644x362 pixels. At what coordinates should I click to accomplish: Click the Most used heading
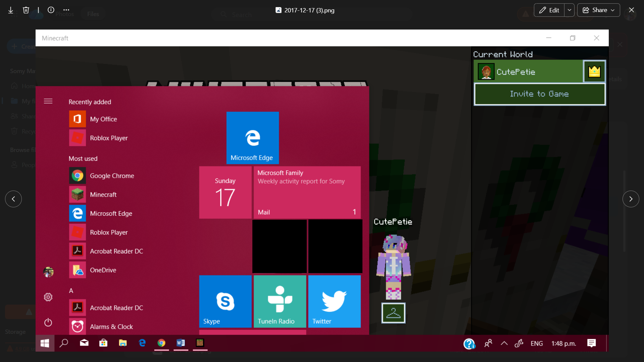83,159
